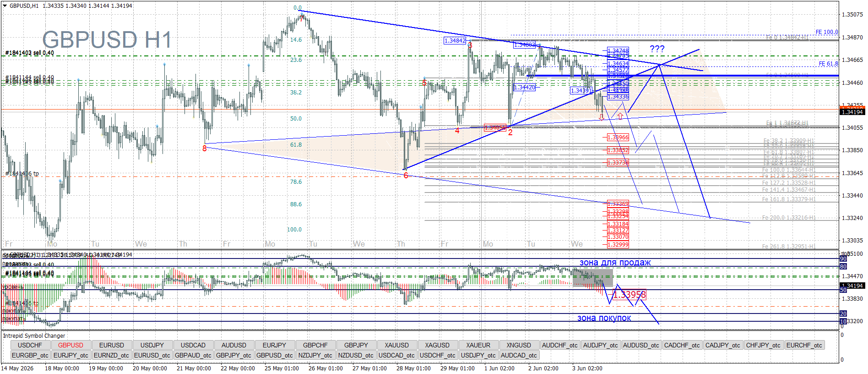The width and height of the screenshot is (868, 374).
Task: Change to GBPUSD_otc symbol
Action: pos(275,355)
